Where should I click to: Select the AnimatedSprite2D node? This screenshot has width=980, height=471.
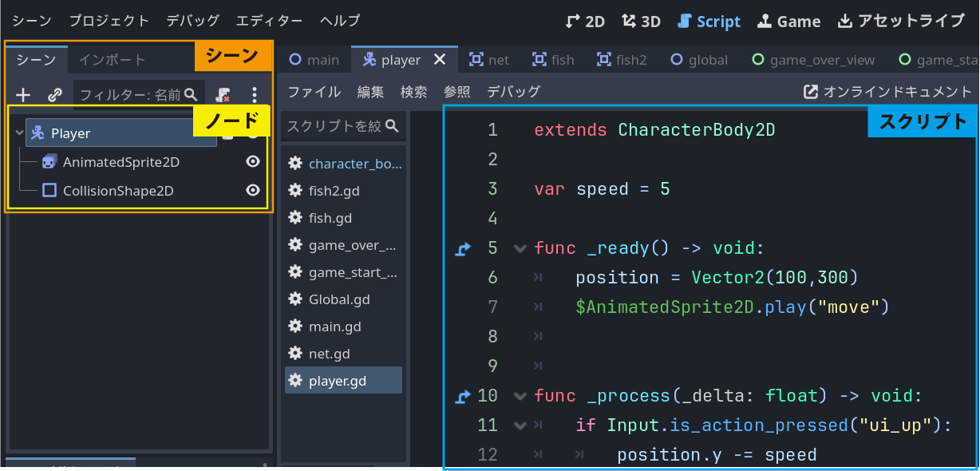[x=121, y=162]
